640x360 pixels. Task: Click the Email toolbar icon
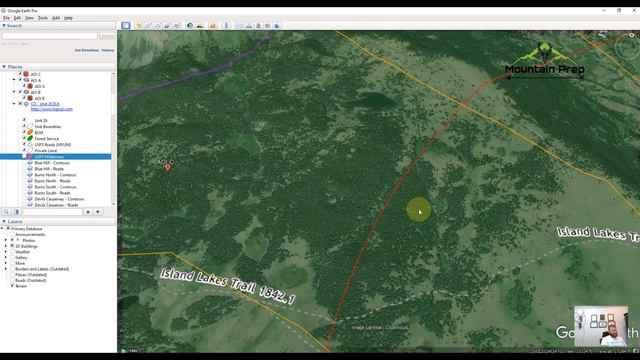239,26
